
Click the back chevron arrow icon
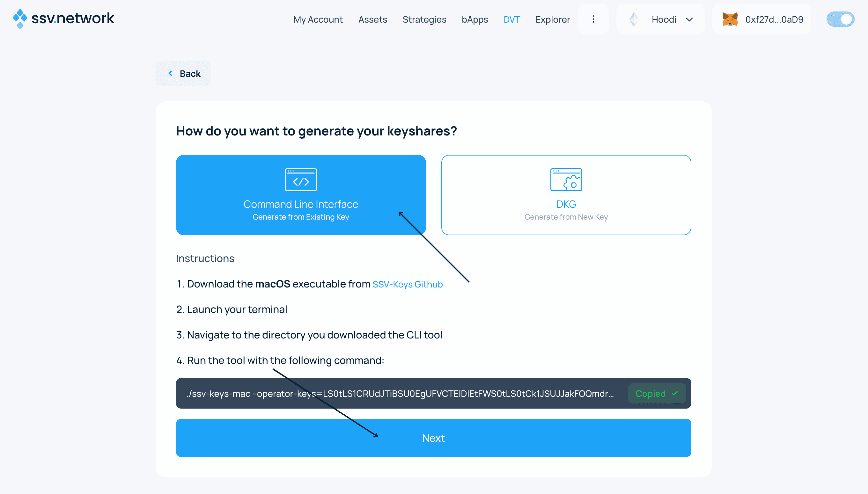click(170, 73)
